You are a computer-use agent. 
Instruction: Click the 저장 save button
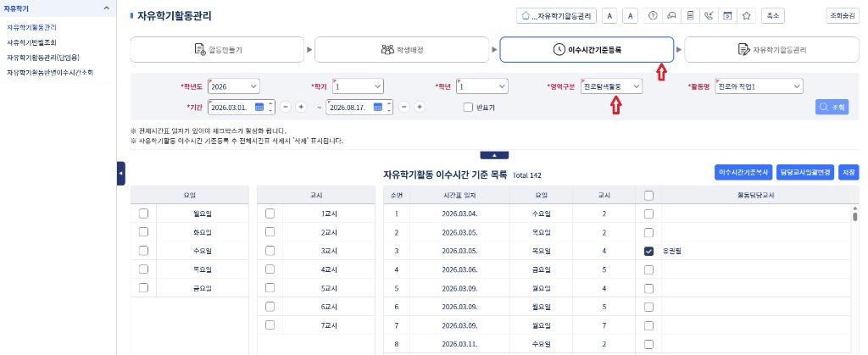[x=849, y=173]
